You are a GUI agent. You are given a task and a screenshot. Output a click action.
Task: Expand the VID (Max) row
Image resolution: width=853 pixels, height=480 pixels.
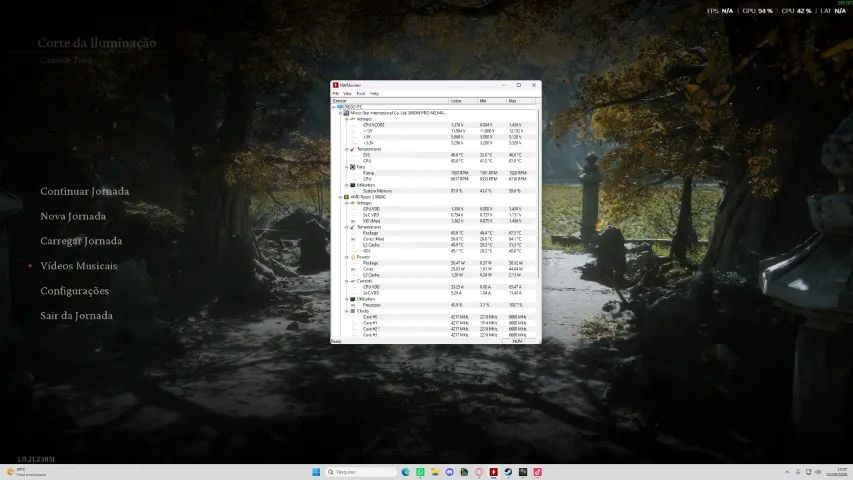pos(353,221)
